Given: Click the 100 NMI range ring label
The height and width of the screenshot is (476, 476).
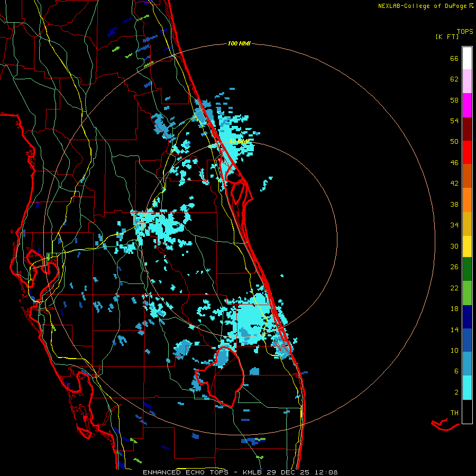Looking at the screenshot, I should coord(239,43).
